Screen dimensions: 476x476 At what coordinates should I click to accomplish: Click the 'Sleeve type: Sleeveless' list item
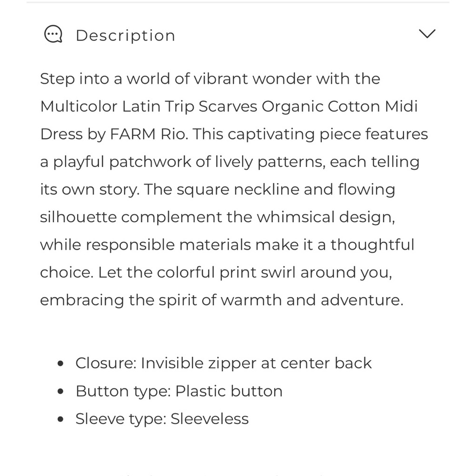click(x=162, y=419)
